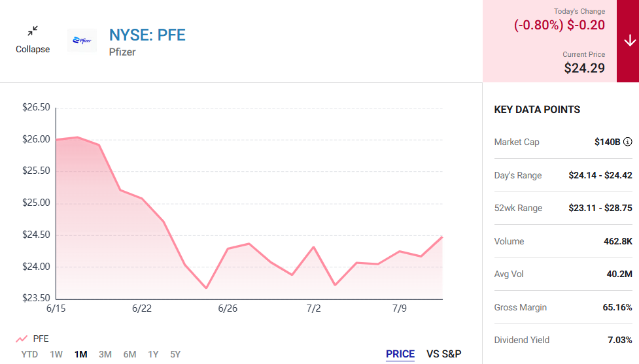This screenshot has height=364, width=639.
Task: Collapse the stock chart panel
Action: [33, 40]
